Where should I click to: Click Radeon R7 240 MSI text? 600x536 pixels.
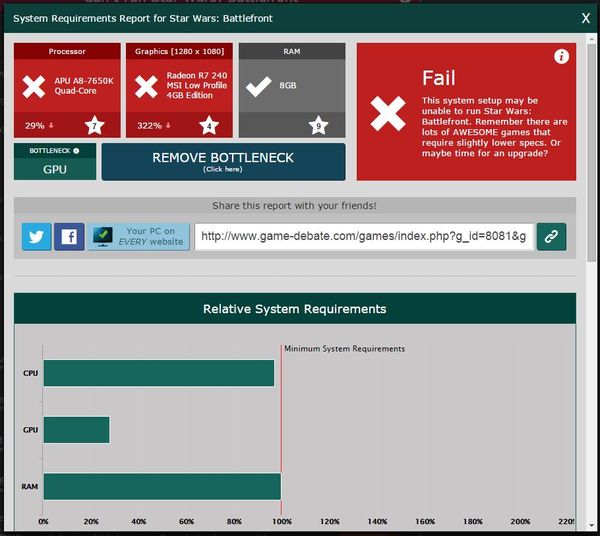[197, 85]
